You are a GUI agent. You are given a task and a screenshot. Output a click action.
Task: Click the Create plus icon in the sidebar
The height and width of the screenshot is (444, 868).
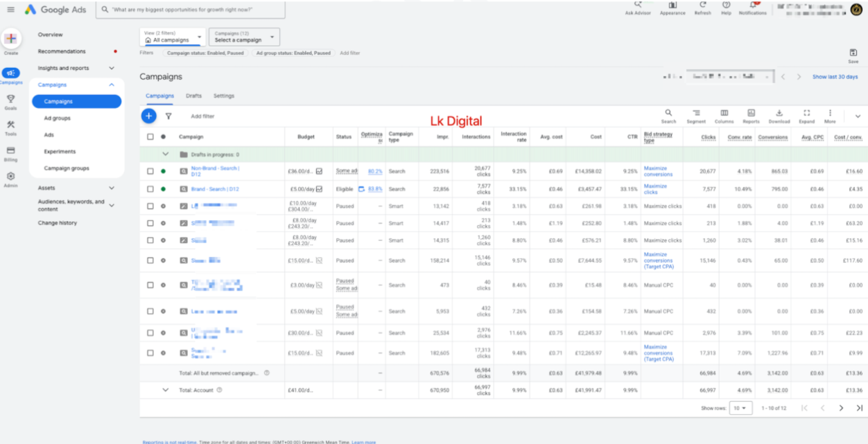point(10,39)
